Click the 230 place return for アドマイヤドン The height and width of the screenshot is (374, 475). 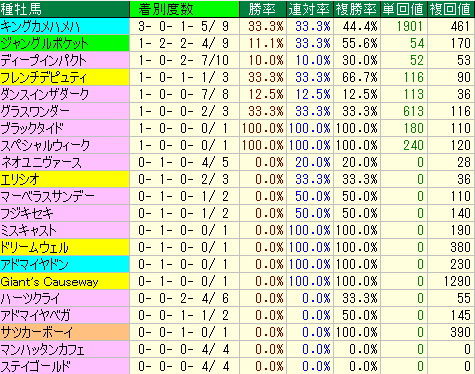(x=460, y=264)
